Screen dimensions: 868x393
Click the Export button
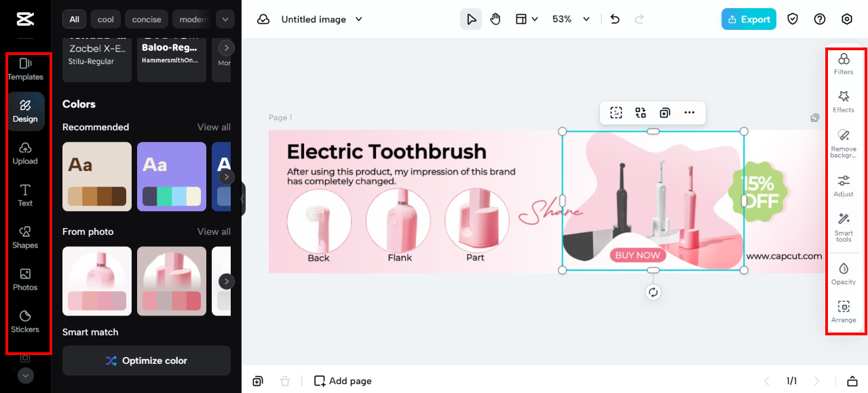point(749,19)
